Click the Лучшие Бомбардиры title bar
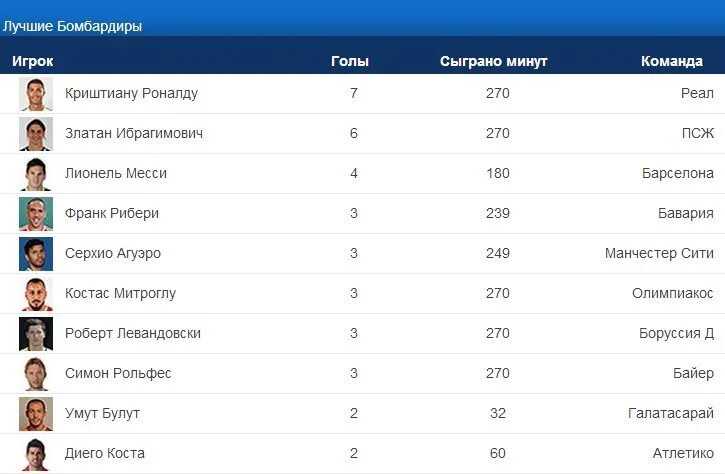Image resolution: width=725 pixels, height=474 pixels. pos(72,26)
